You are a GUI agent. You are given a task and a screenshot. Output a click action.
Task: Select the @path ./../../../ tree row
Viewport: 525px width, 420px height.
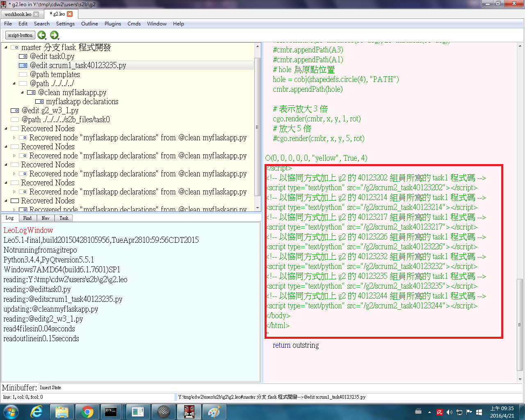[x=52, y=84]
